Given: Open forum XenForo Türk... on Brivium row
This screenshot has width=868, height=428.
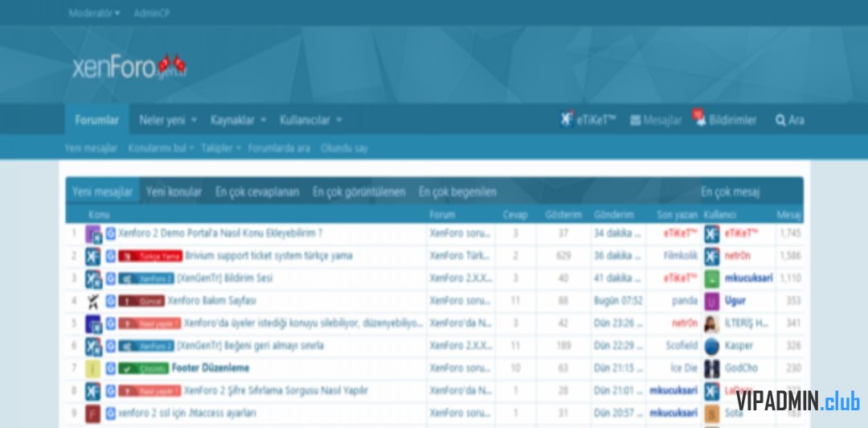Looking at the screenshot, I should tap(461, 256).
